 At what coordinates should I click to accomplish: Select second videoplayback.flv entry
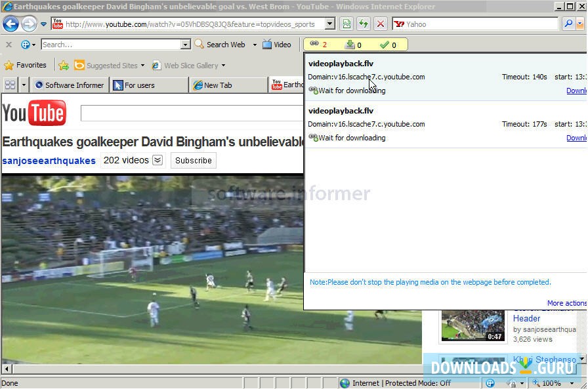[x=446, y=124]
